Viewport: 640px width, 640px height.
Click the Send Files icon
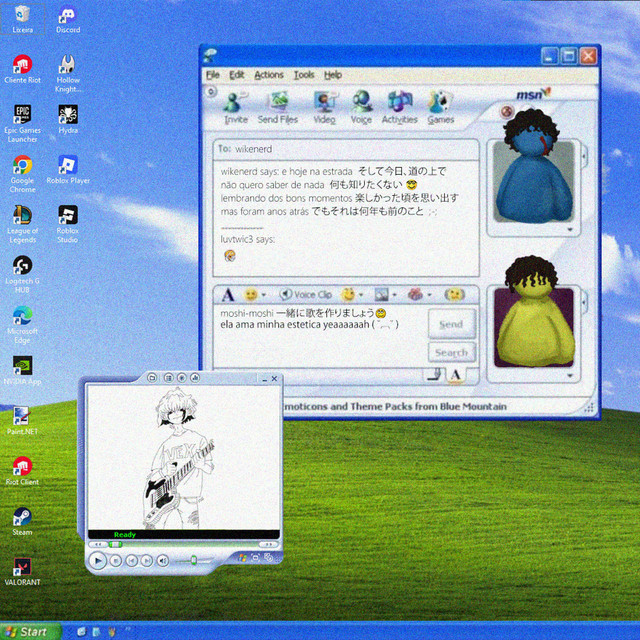tap(277, 107)
